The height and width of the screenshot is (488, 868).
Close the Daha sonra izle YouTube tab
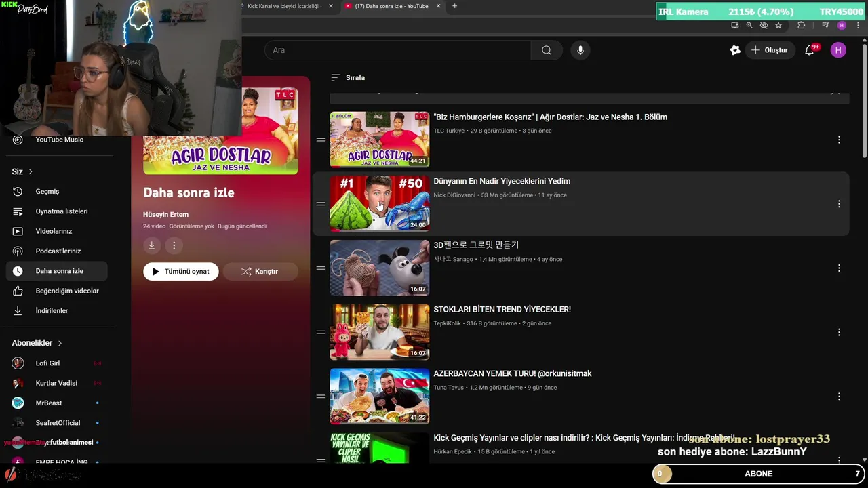[x=438, y=6]
